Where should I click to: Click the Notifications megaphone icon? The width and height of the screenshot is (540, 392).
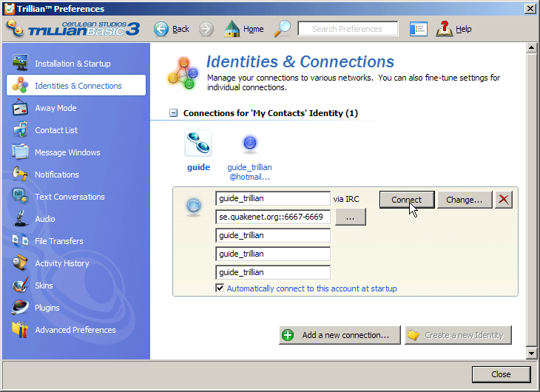pos(20,174)
